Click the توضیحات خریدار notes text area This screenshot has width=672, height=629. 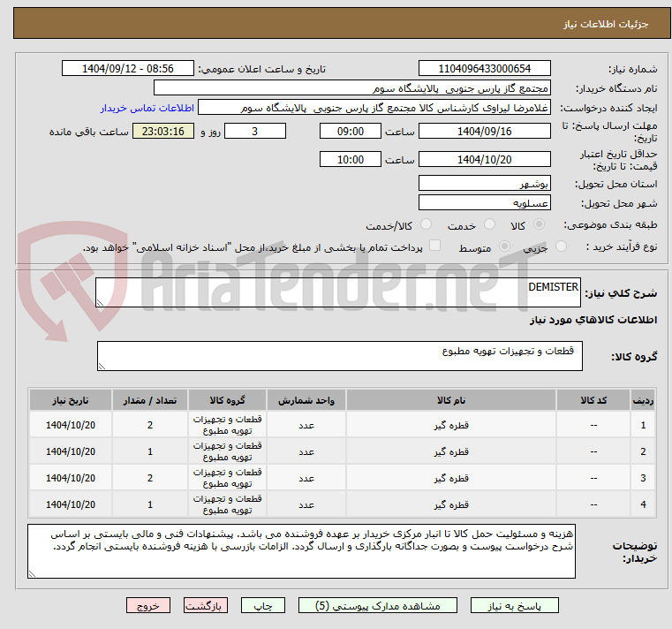tap(301, 551)
